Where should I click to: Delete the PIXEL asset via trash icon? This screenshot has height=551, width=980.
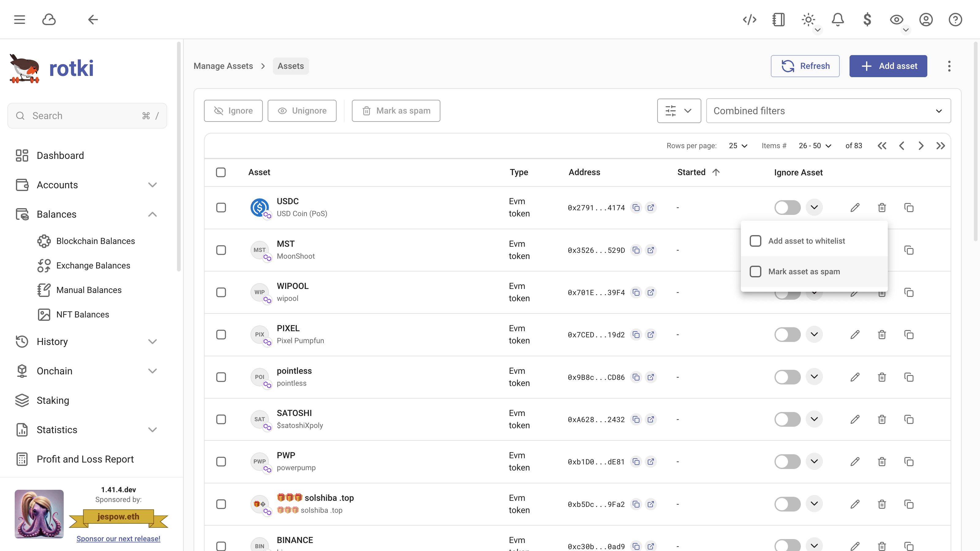[881, 335]
